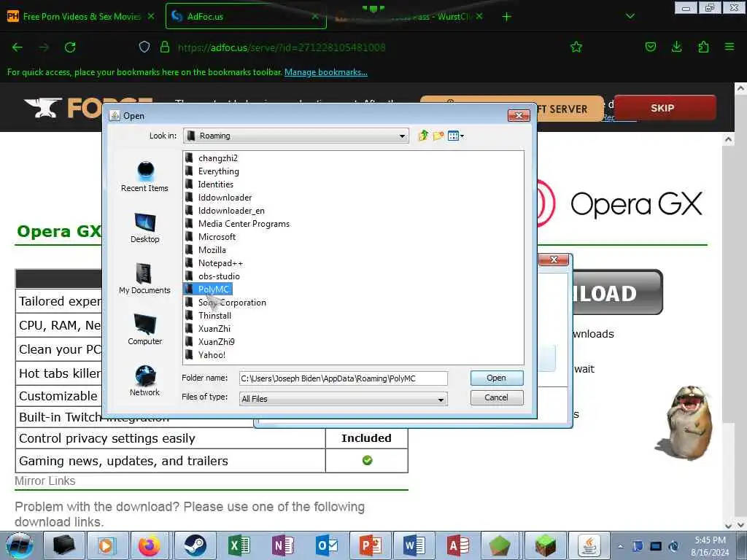This screenshot has height=560, width=747.
Task: Open PowerPoint from the taskbar
Action: (370, 545)
